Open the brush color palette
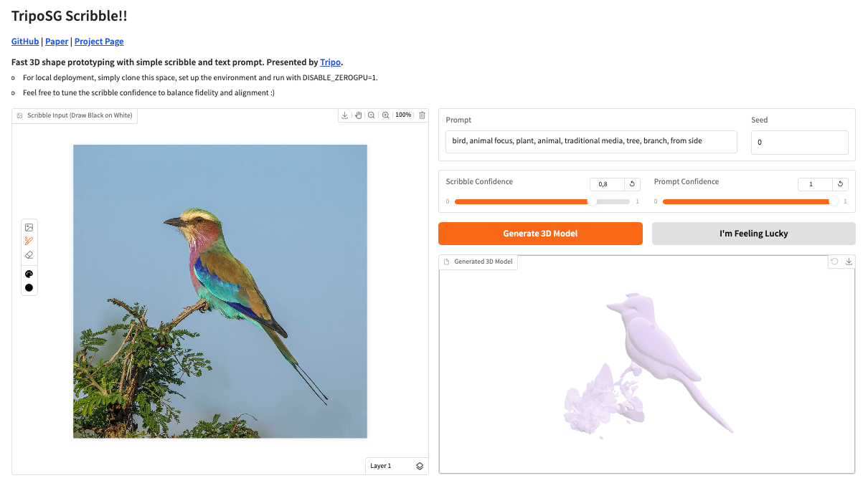The width and height of the screenshot is (868, 483). (x=29, y=274)
